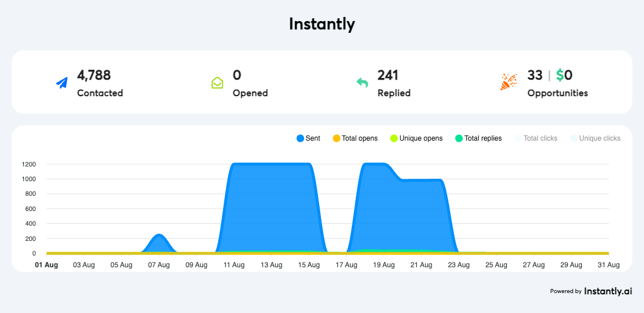This screenshot has width=644, height=313.
Task: Open the Instantly.ai powered-by link
Action: pyautogui.click(x=608, y=291)
